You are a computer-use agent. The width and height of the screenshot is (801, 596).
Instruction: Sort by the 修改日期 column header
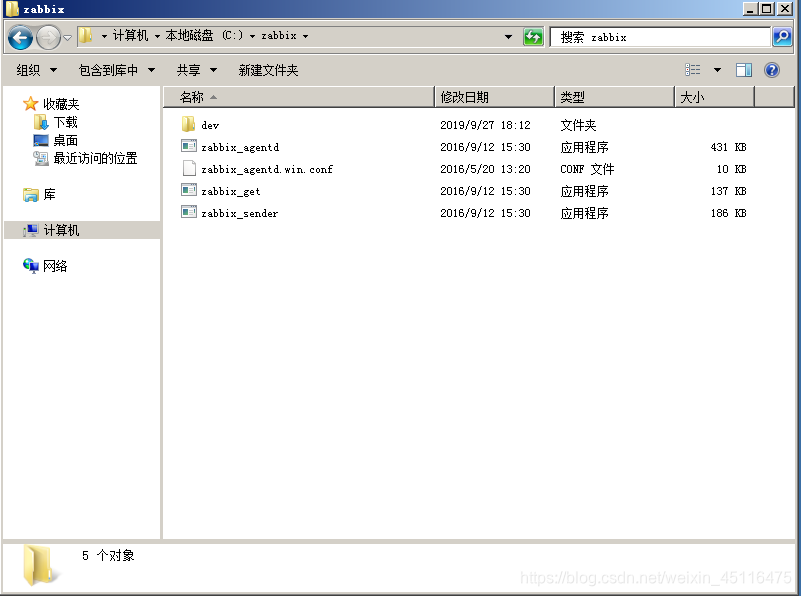coord(494,97)
